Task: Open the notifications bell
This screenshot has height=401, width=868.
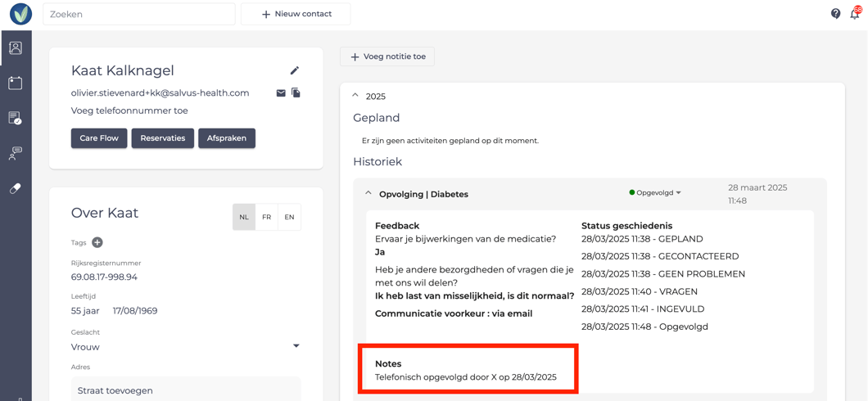Action: (x=855, y=14)
